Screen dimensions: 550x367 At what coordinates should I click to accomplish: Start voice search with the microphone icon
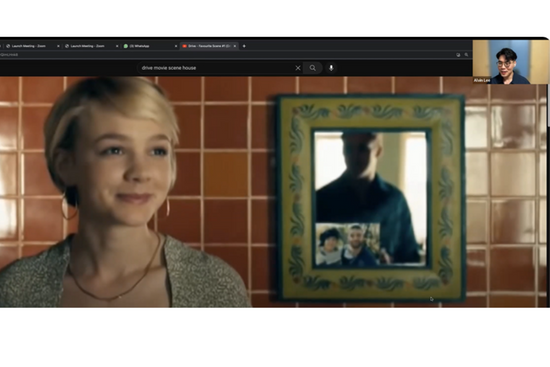click(331, 68)
